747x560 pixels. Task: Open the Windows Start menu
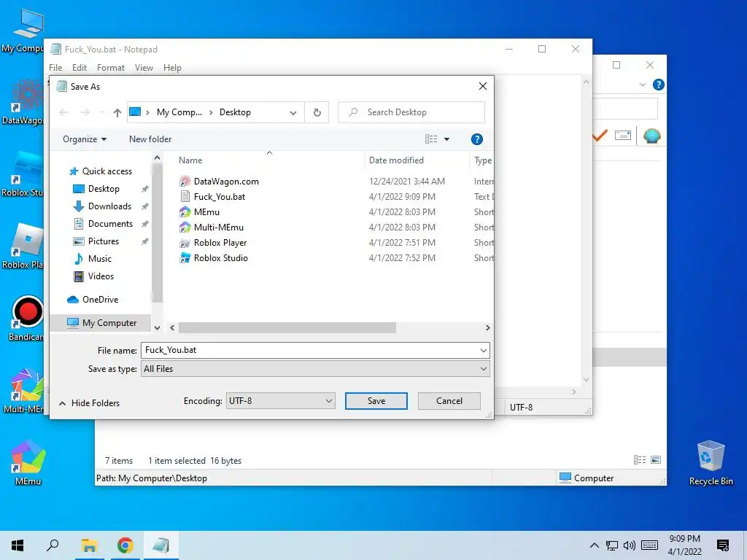pyautogui.click(x=18, y=545)
